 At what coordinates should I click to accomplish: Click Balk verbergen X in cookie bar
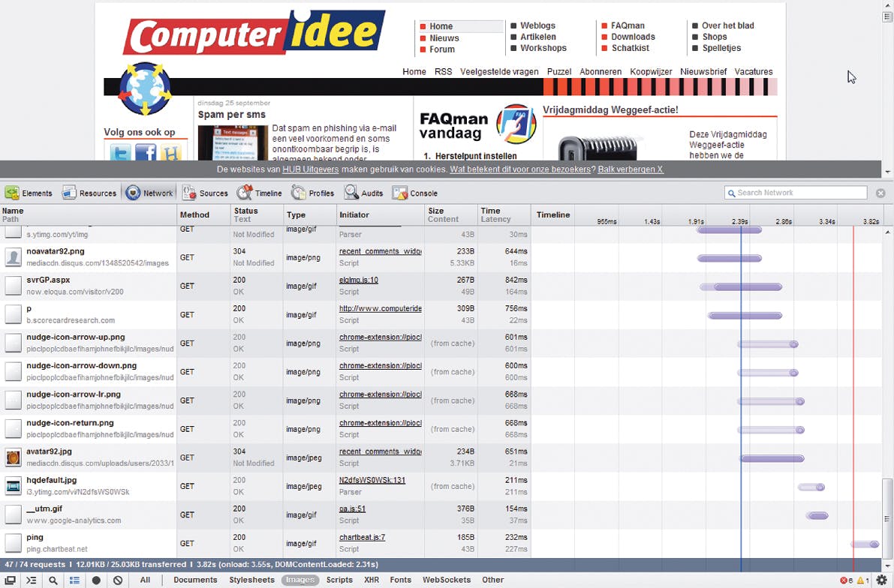631,169
